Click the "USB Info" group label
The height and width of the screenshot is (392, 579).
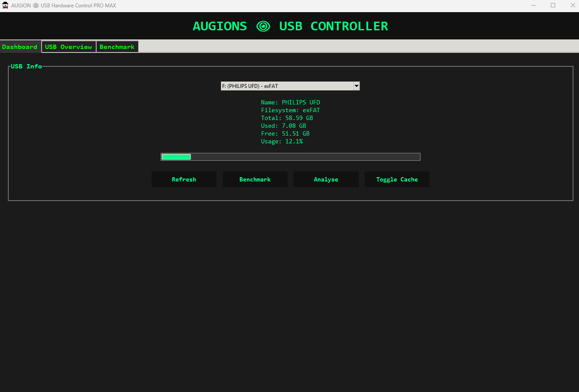tap(26, 66)
